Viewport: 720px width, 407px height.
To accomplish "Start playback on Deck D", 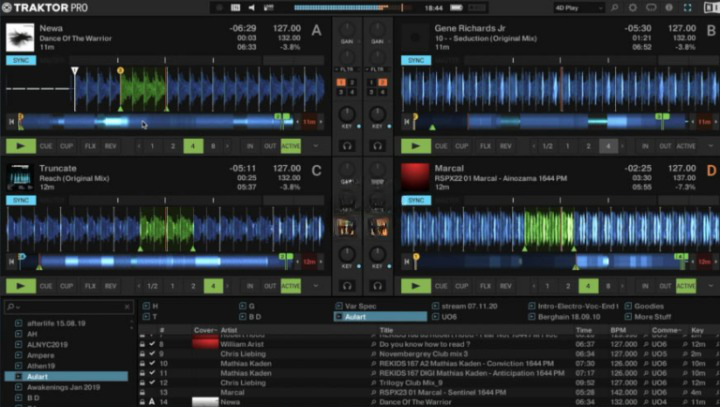I will pyautogui.click(x=416, y=286).
